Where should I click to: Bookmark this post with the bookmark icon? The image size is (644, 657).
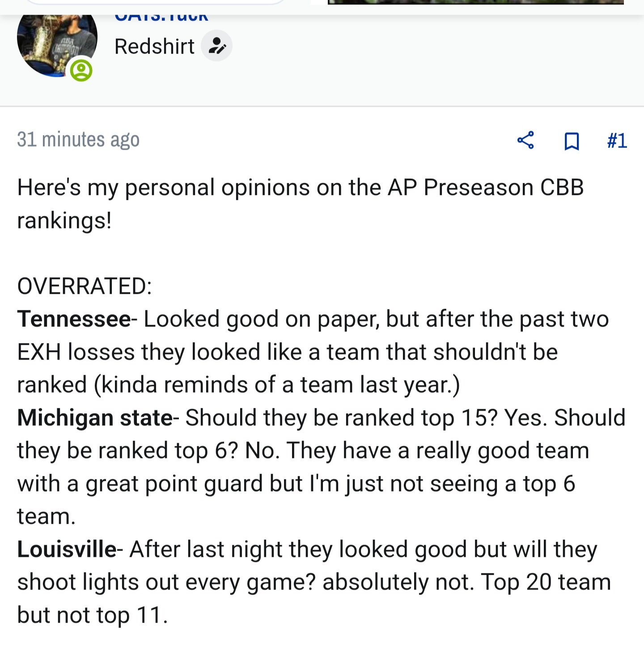point(572,141)
